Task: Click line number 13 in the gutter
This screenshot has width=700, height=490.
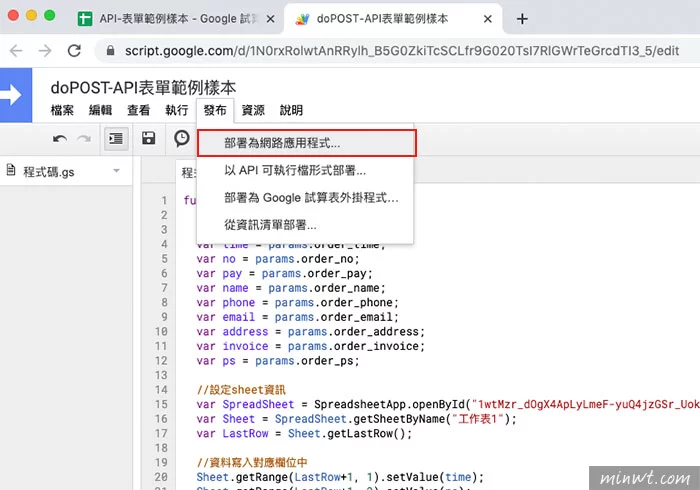Action: pos(161,375)
